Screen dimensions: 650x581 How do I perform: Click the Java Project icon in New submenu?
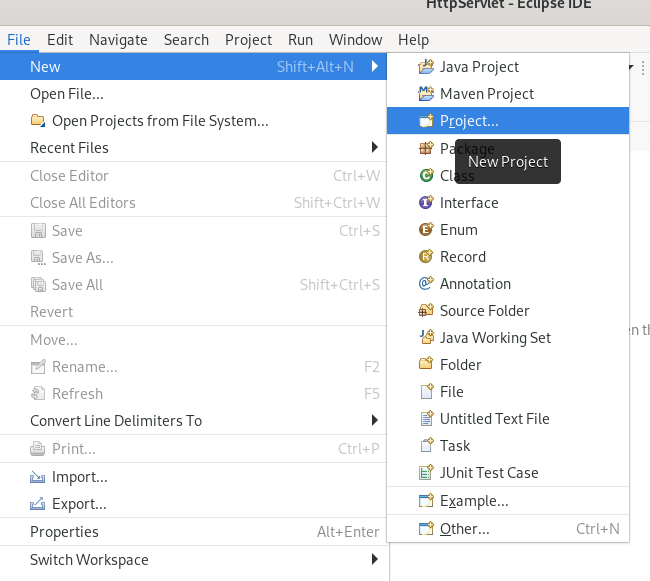pos(426,66)
